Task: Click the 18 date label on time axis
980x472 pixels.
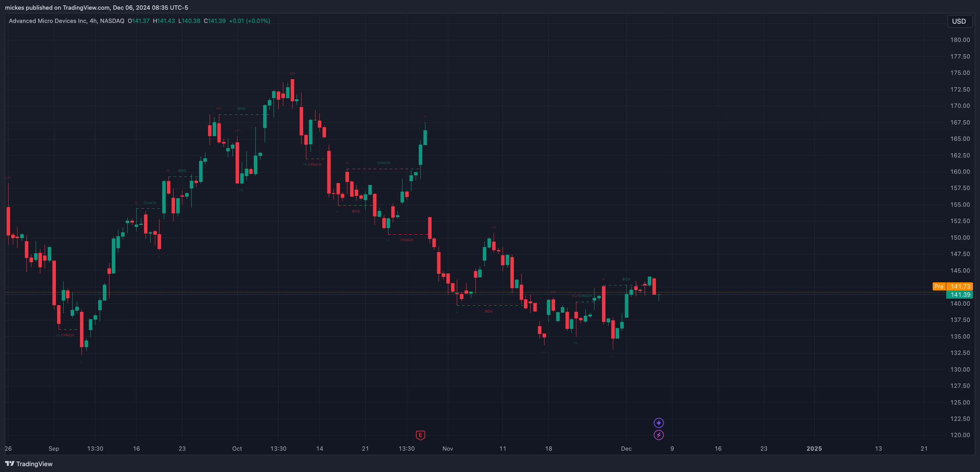Action: click(x=549, y=449)
